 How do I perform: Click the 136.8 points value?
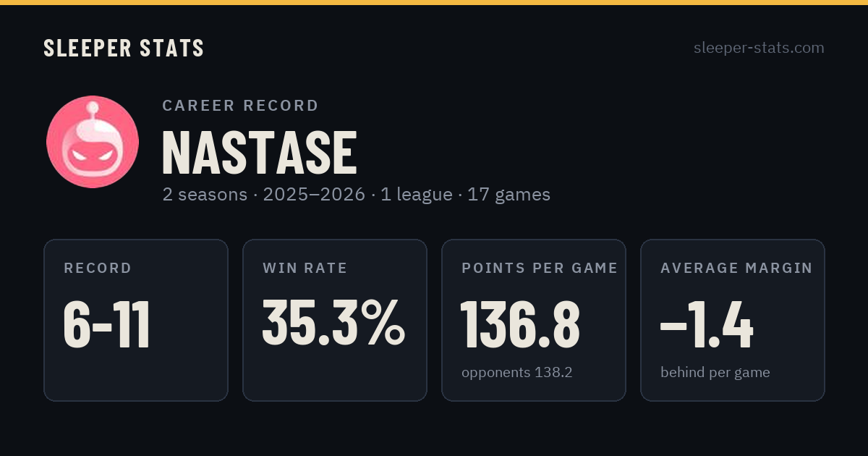click(x=520, y=324)
